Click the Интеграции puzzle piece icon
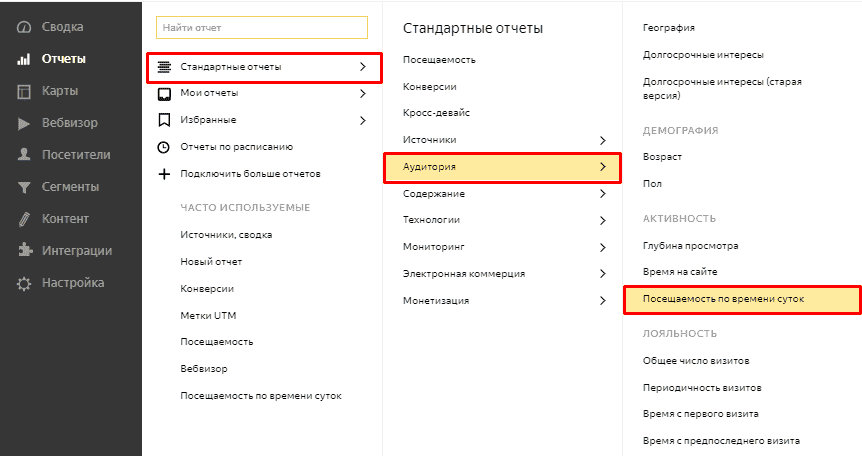This screenshot has width=862, height=456. [24, 251]
